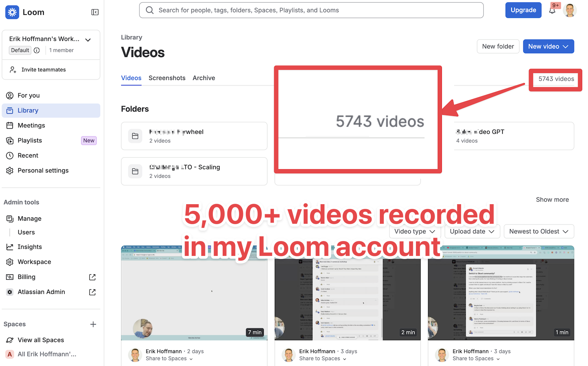Click the View all Spaces icon
Image resolution: width=588 pixels, height=366 pixels.
(10, 340)
